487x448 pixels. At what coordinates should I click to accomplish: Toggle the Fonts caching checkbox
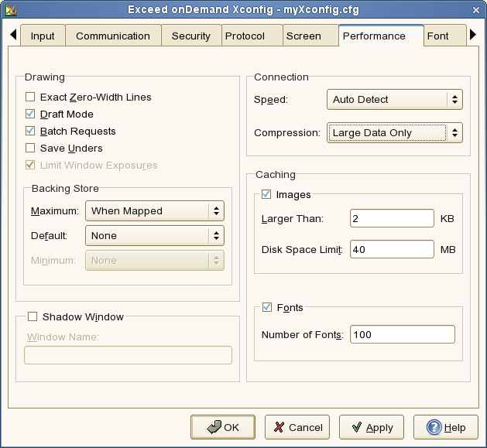click(x=267, y=308)
